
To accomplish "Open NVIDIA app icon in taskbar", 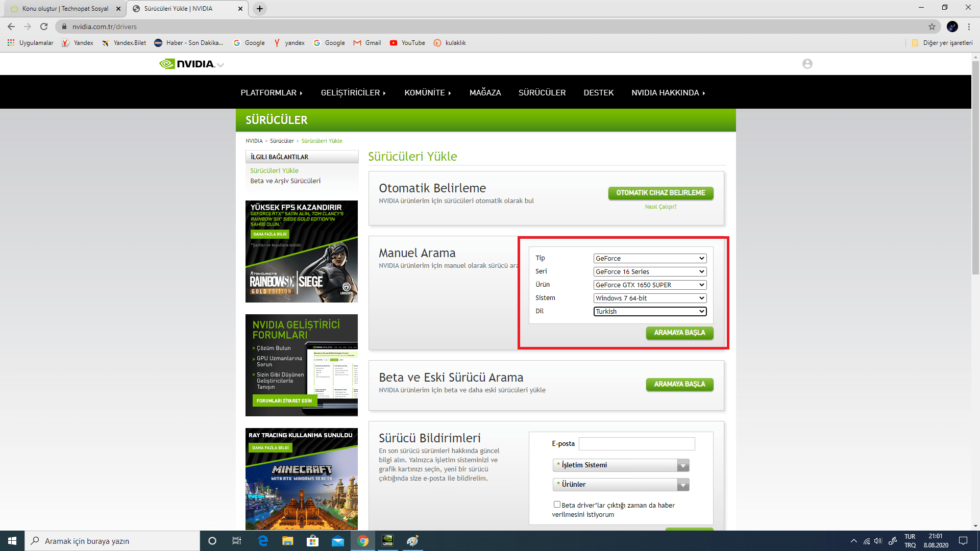I will (x=387, y=541).
